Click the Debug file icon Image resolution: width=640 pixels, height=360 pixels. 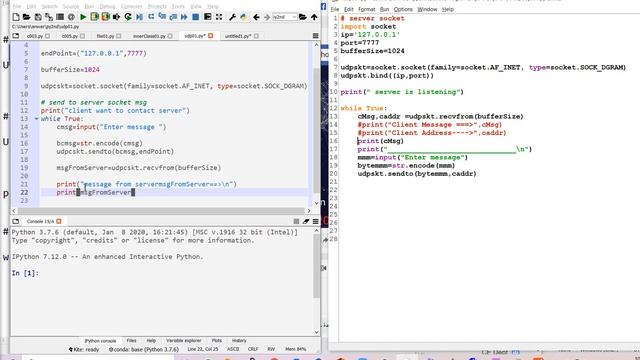(140, 17)
